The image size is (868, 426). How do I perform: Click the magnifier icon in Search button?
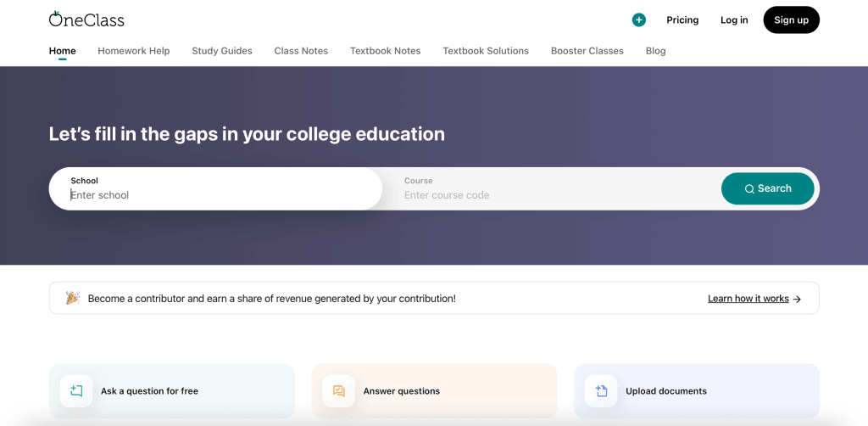tap(749, 189)
